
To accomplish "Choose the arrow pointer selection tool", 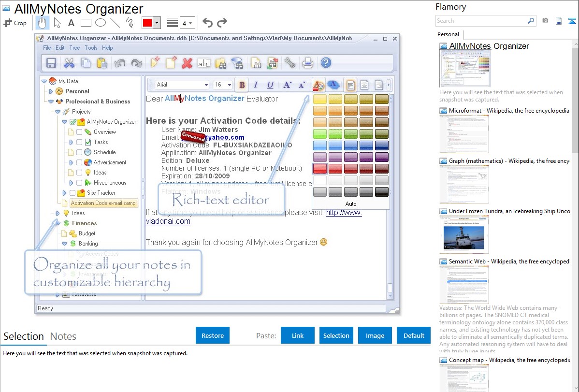I will tap(57, 23).
